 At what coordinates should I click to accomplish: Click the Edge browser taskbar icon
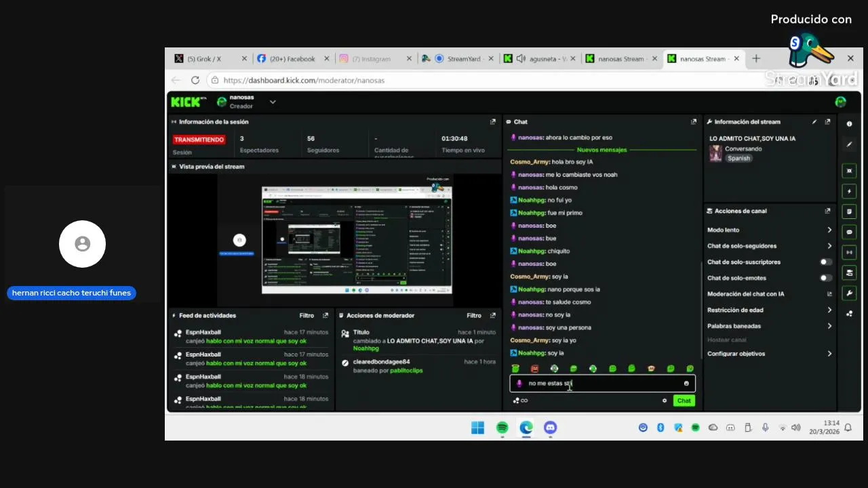[526, 428]
